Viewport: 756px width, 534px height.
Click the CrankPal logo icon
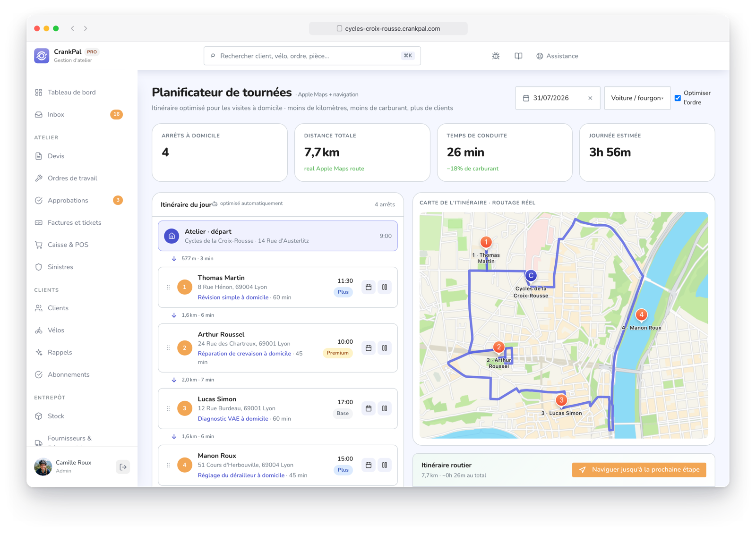coord(42,56)
